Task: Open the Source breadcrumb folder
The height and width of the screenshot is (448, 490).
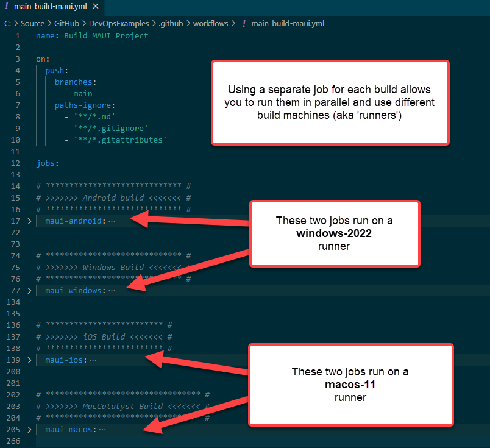Action: 32,23
